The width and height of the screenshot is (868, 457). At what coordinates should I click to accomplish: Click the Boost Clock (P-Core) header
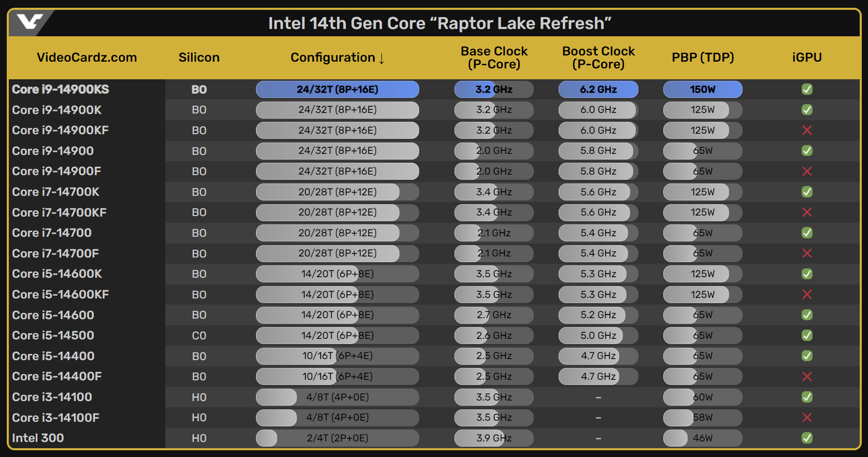pyautogui.click(x=599, y=58)
